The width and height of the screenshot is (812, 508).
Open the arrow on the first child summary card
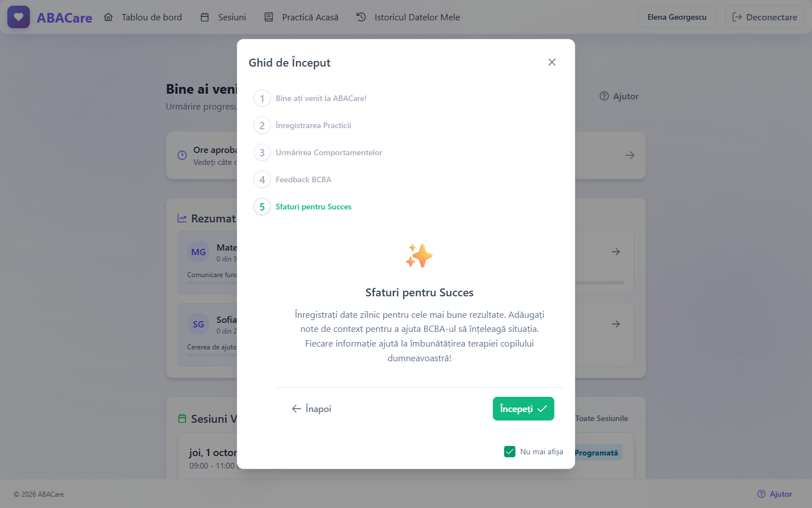[x=616, y=252]
